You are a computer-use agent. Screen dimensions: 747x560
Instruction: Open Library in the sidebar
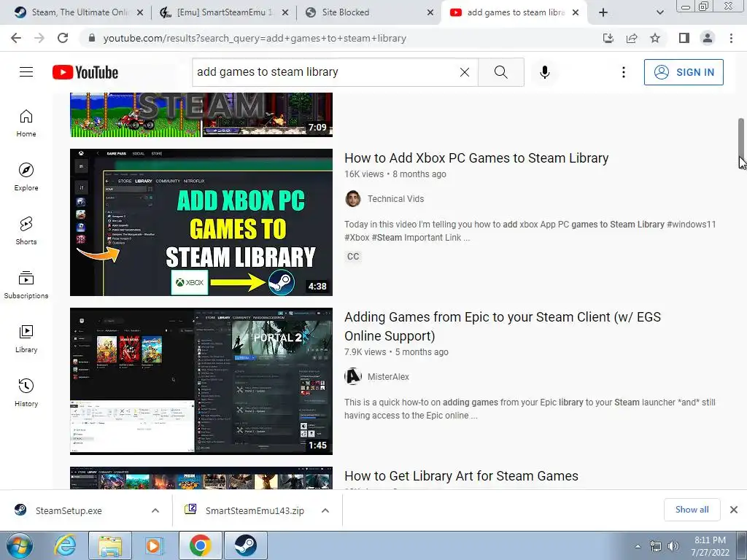click(x=26, y=338)
